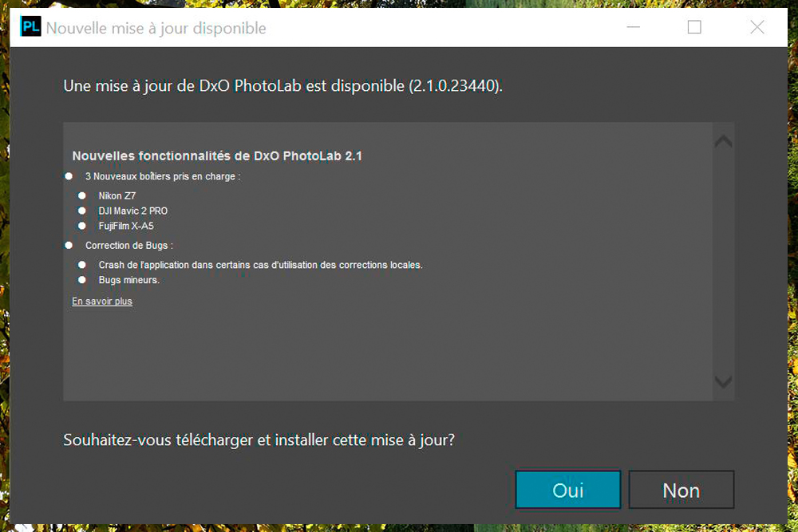Screen dimensions: 798x532
Task: Click the update version text 2.1.0.23440
Action: (x=454, y=85)
